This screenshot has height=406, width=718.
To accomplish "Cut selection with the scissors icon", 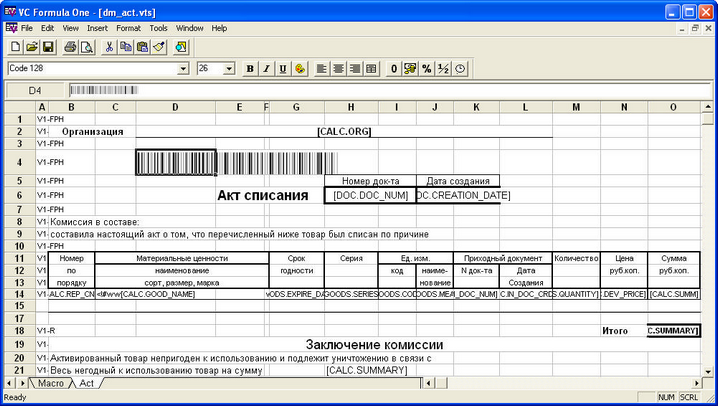I will tap(109, 47).
